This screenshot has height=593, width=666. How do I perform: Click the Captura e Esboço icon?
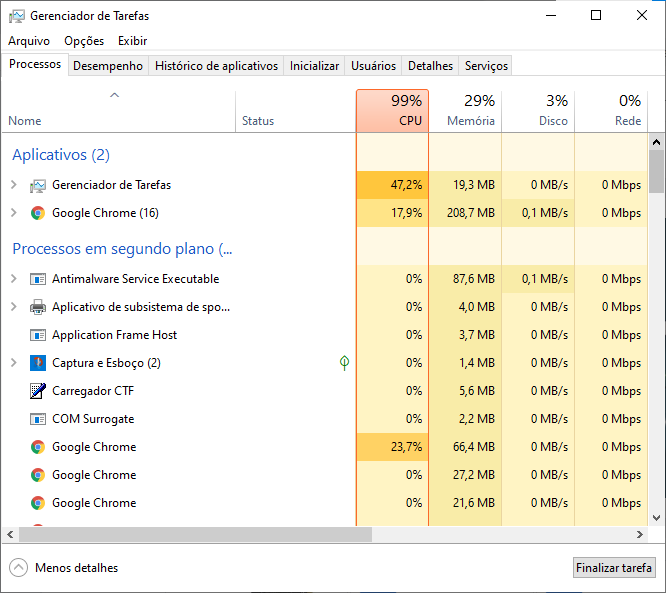pos(38,363)
